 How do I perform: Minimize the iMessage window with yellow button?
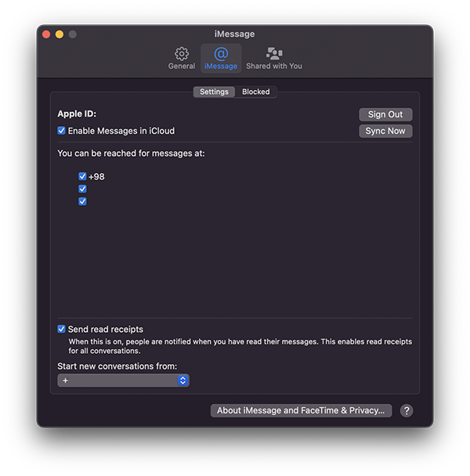(60, 34)
